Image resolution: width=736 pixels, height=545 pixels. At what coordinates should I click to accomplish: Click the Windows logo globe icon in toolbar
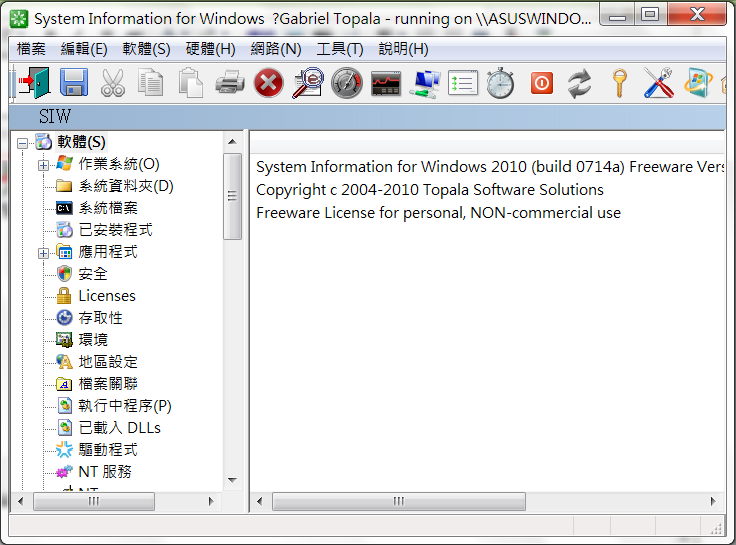[698, 83]
